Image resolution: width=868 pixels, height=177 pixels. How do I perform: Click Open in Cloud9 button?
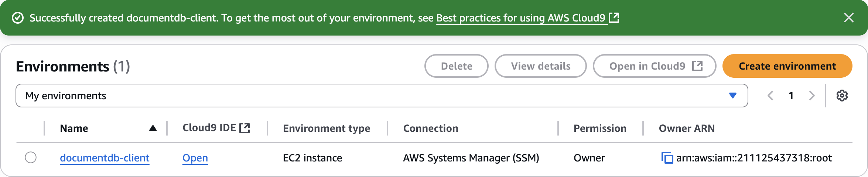(x=654, y=66)
